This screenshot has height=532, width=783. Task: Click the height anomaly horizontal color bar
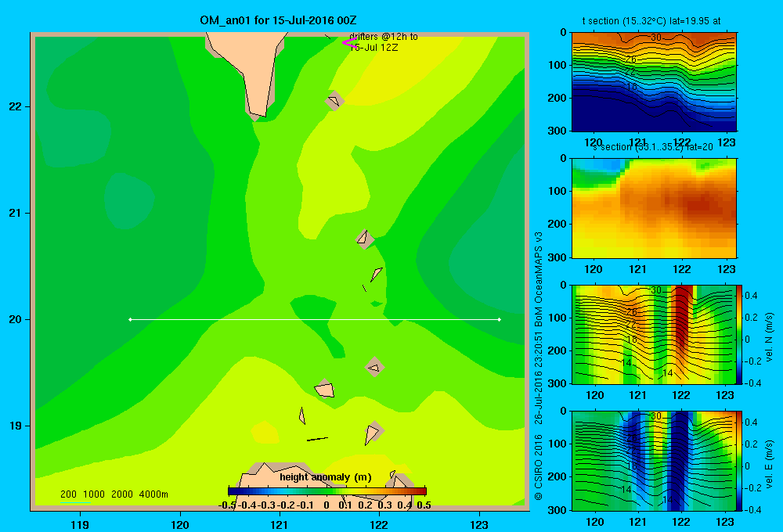pos(327,491)
